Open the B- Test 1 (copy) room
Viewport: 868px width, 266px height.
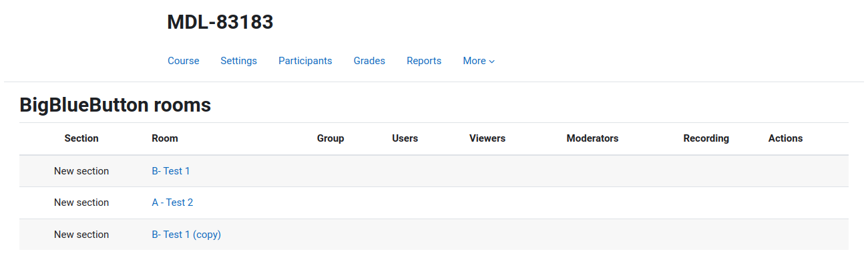[x=186, y=235]
